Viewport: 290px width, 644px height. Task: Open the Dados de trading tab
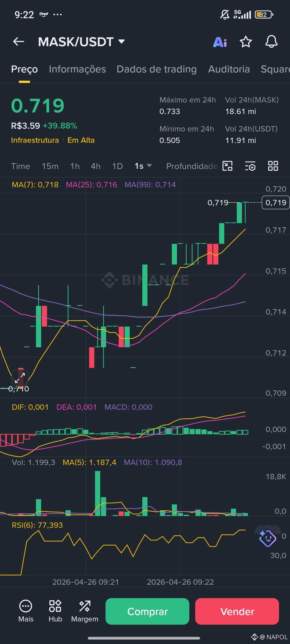pyautogui.click(x=157, y=69)
